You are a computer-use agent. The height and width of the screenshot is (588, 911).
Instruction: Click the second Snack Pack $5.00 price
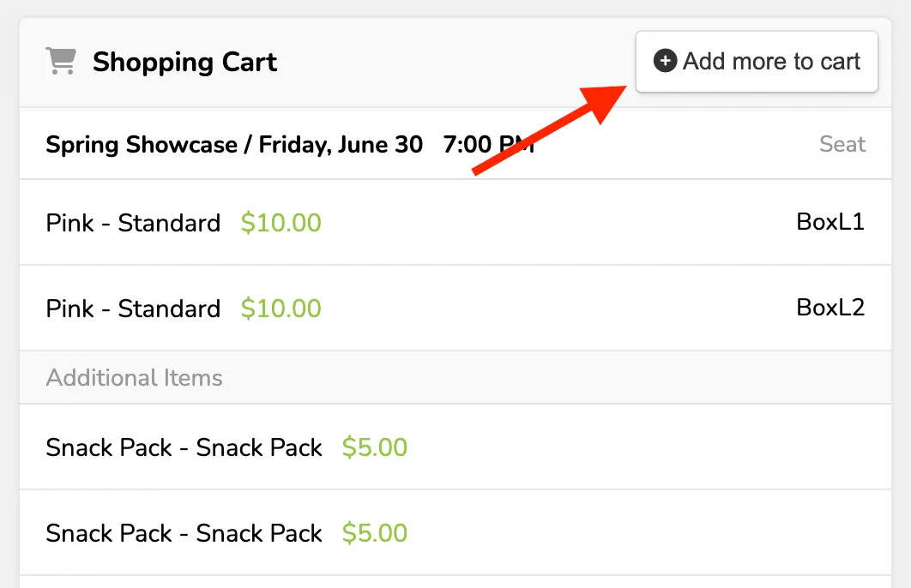coord(375,533)
